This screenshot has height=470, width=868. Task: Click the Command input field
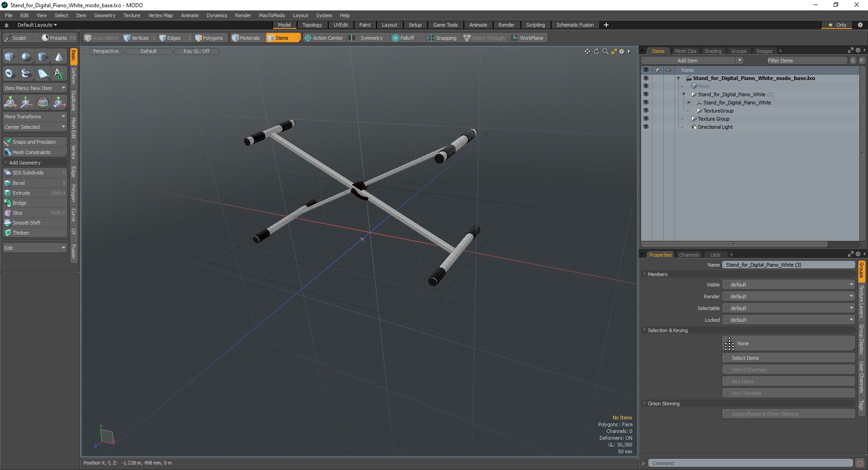point(750,463)
